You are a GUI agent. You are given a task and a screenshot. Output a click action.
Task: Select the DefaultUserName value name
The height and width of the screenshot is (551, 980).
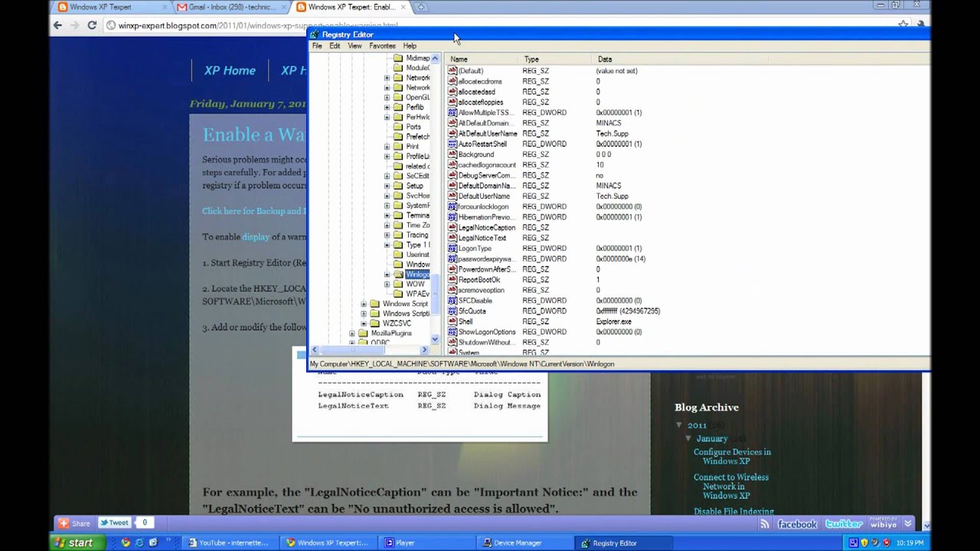pyautogui.click(x=484, y=196)
